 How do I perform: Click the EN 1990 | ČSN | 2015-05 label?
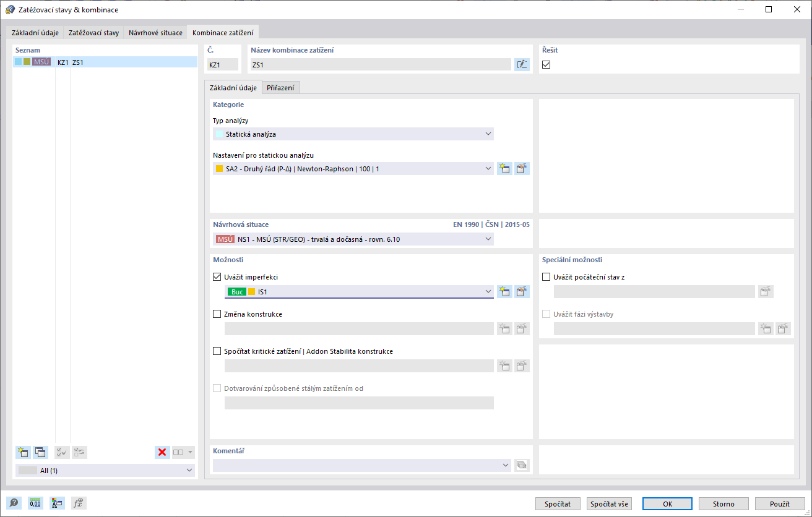[491, 224]
